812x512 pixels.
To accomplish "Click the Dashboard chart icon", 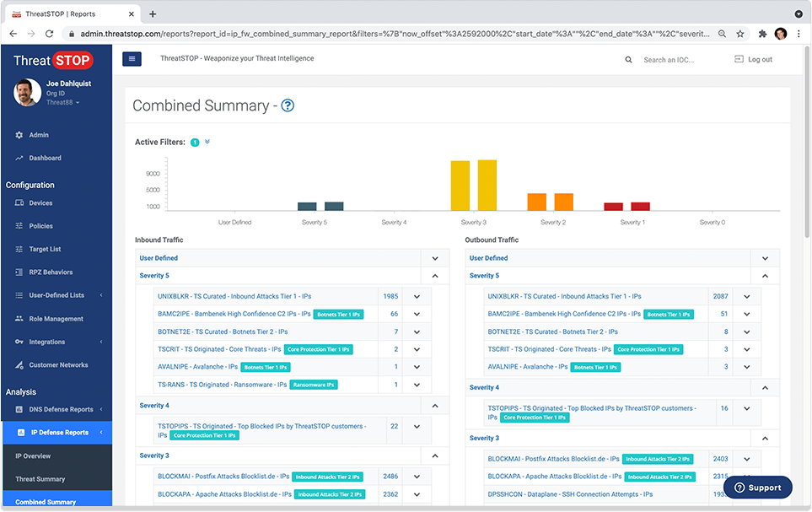I will pos(19,158).
